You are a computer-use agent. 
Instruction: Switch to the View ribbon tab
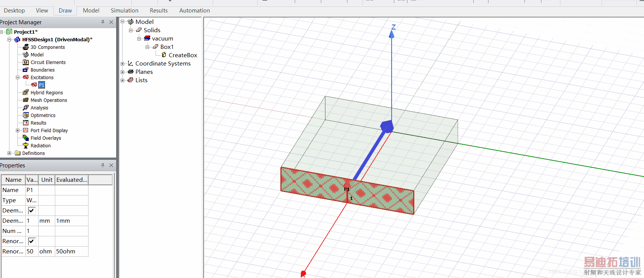[x=42, y=11]
